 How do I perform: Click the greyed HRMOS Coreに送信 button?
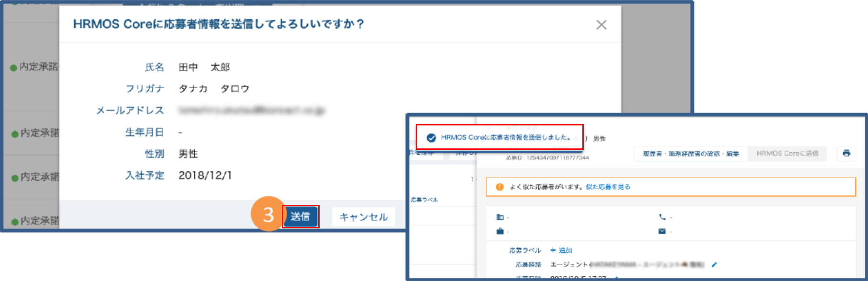click(787, 154)
